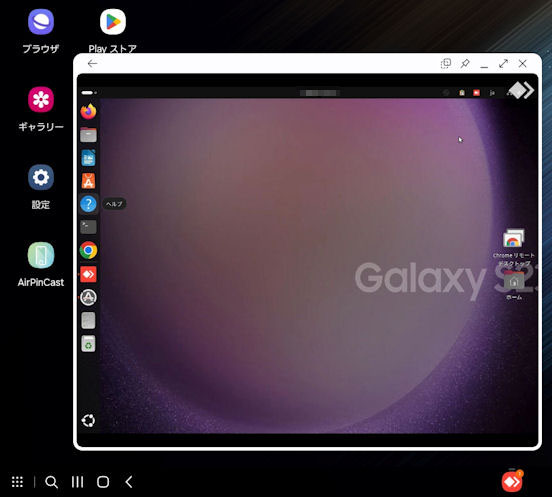
Task: Show recent apps in DeX taskbar
Action: coord(77,482)
